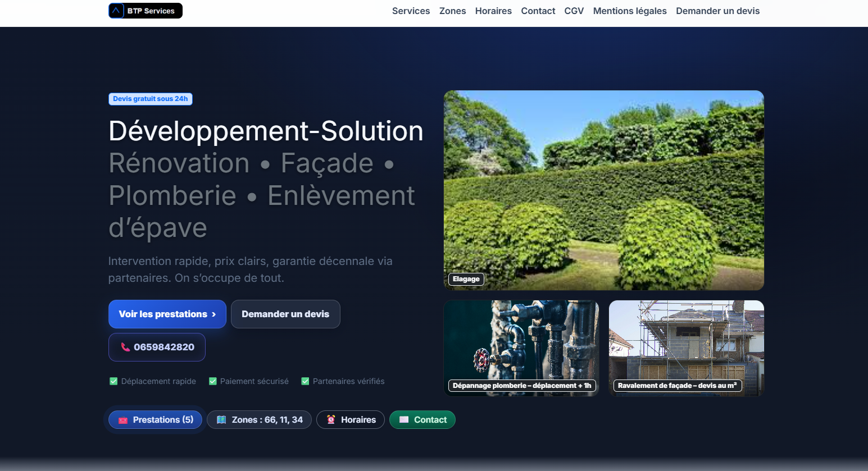Click the Devis gratuit sous 24h badge
The height and width of the screenshot is (471, 868).
pyautogui.click(x=151, y=99)
